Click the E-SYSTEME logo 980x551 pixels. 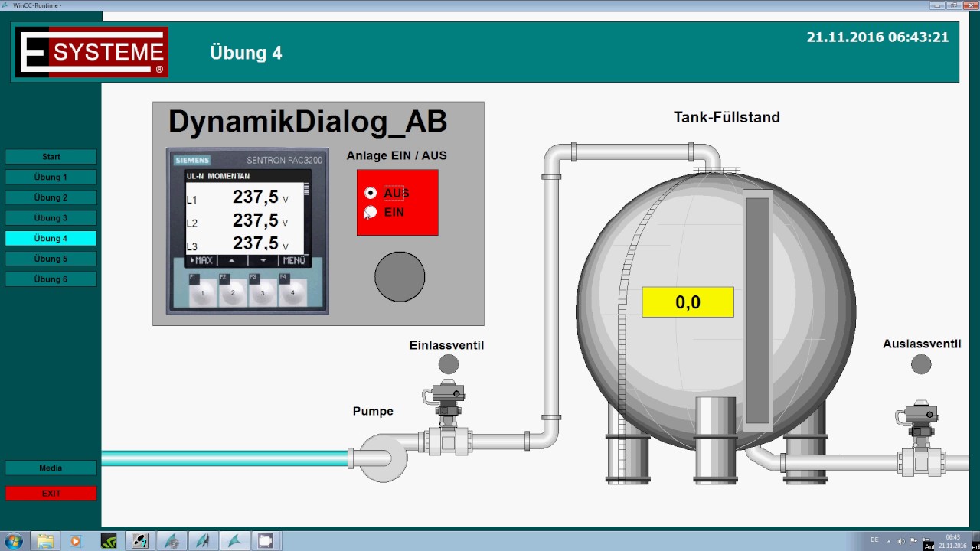[x=91, y=52]
